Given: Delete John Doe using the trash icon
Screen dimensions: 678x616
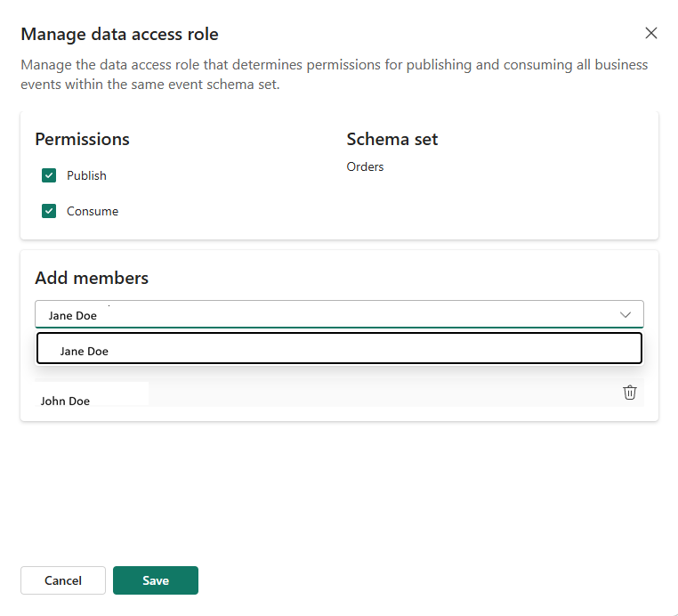Looking at the screenshot, I should [630, 393].
